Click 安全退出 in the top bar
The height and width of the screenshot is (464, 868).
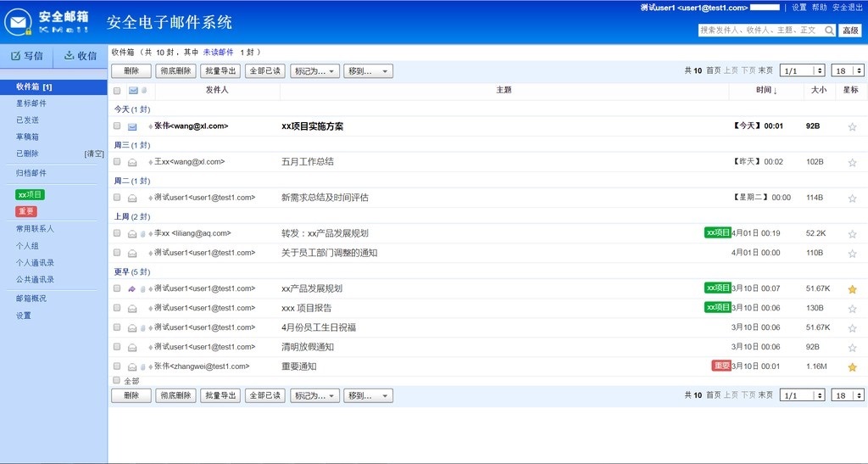(848, 7)
